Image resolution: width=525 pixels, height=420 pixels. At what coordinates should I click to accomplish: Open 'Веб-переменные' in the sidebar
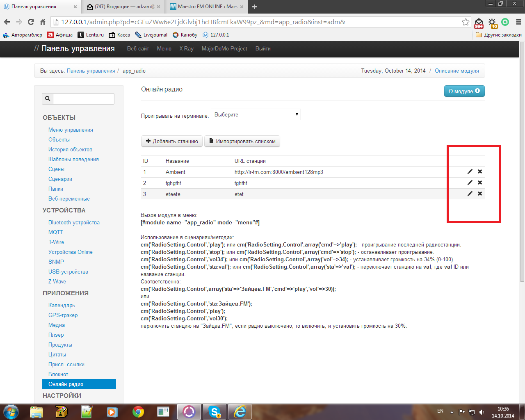click(x=69, y=199)
